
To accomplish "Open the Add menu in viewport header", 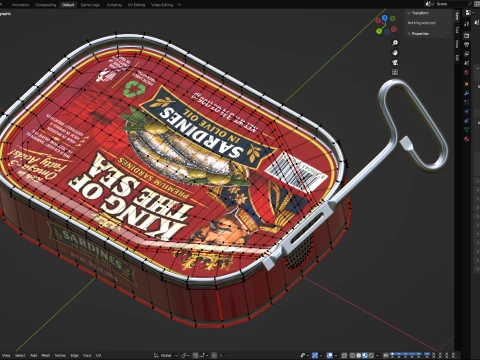I will point(33,355).
